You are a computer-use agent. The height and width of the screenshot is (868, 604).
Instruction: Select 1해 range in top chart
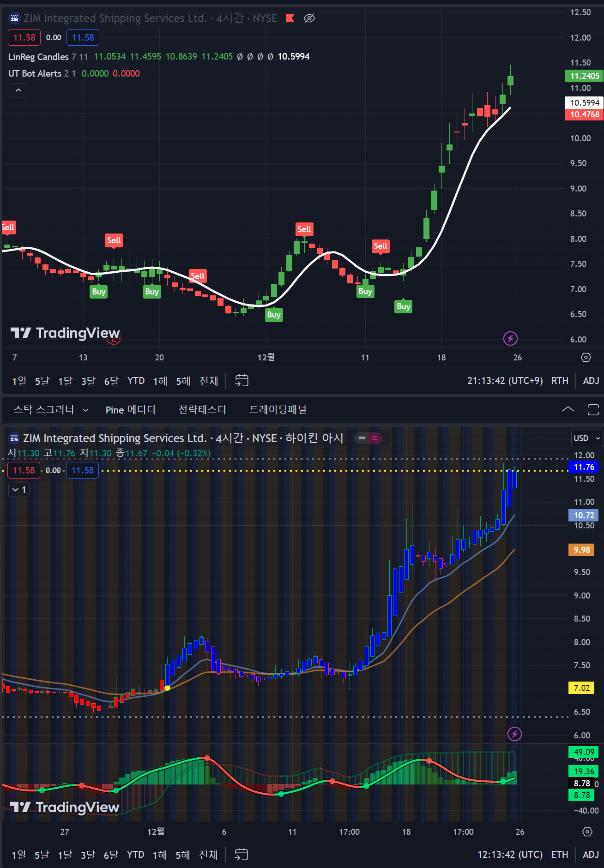coord(160,381)
